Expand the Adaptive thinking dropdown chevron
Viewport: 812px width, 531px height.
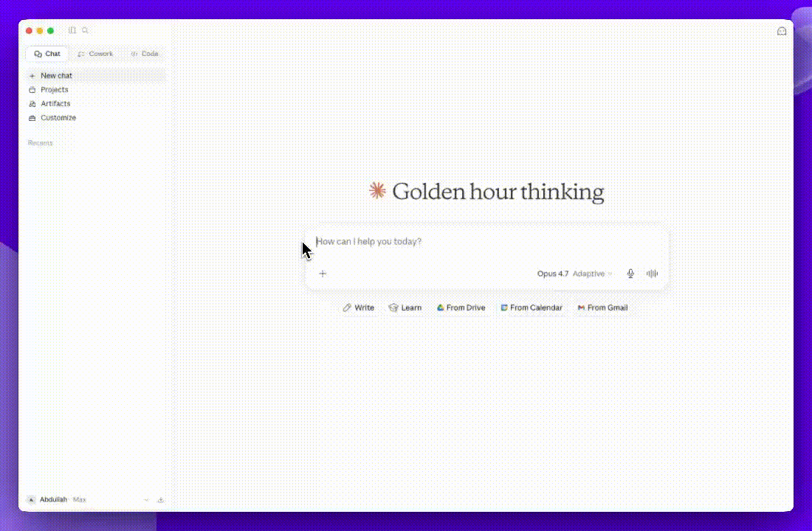coord(610,274)
